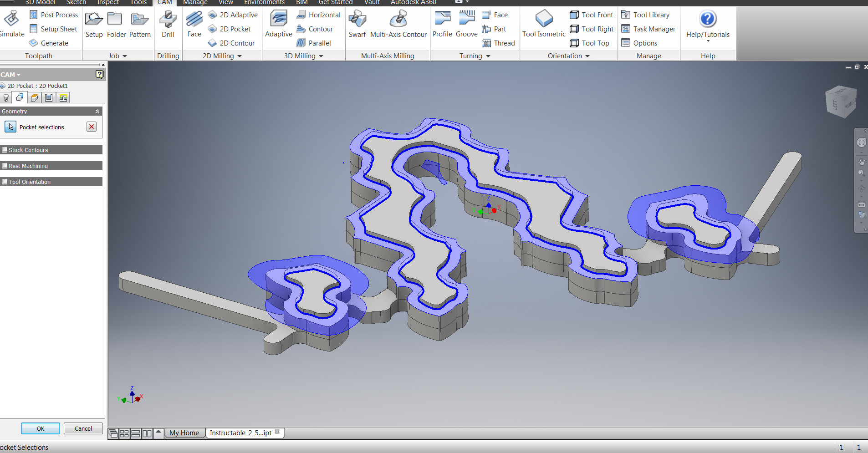868x453 pixels.
Task: Open the Setup Sheet tool
Action: pyautogui.click(x=53, y=29)
